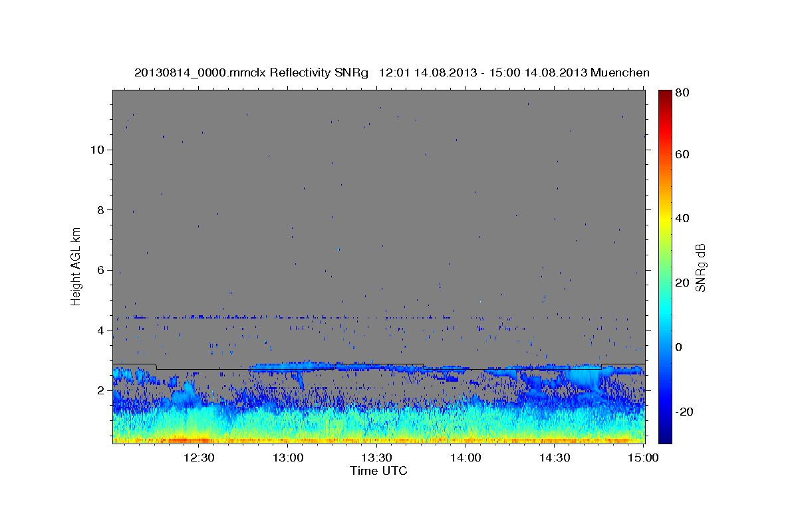798x532 pixels.
Task: Click 'Muenchen' in the plot title
Action: (620, 72)
